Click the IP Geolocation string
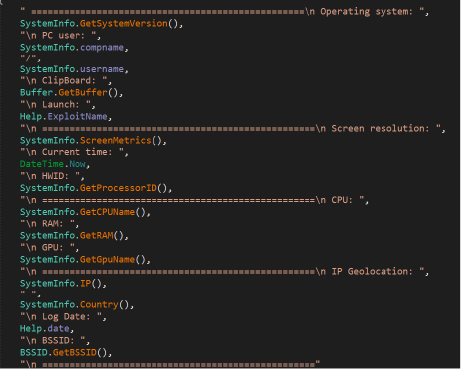The image size is (461, 369). (x=222, y=272)
